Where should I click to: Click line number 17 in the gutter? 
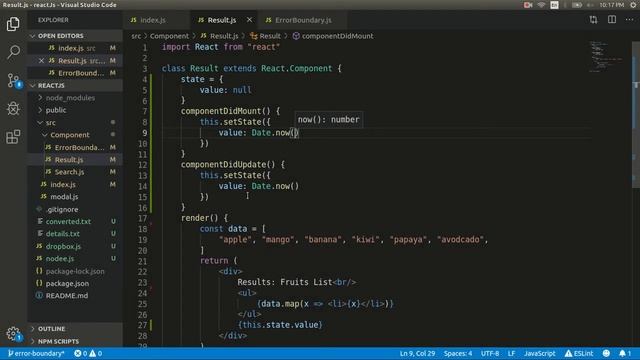(x=142, y=218)
